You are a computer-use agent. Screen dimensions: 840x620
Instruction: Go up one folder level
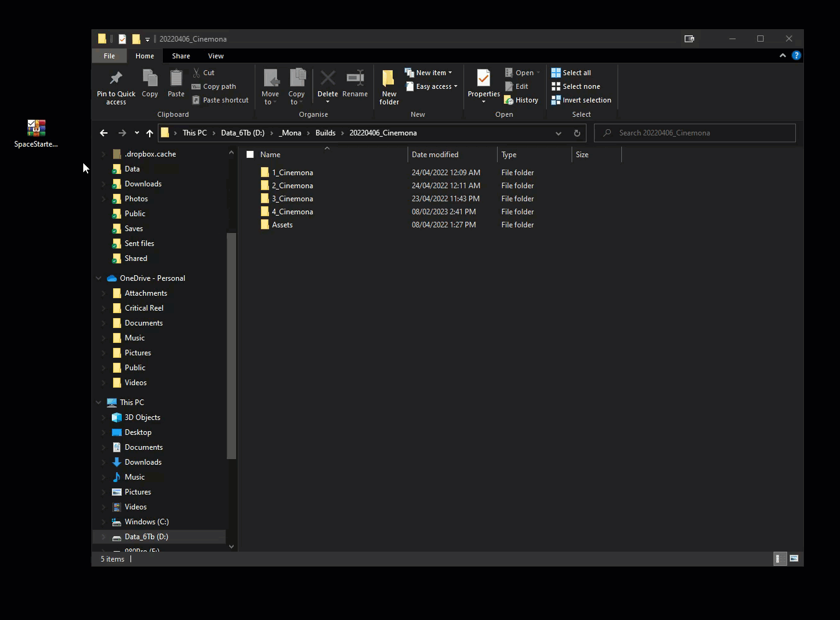(150, 133)
